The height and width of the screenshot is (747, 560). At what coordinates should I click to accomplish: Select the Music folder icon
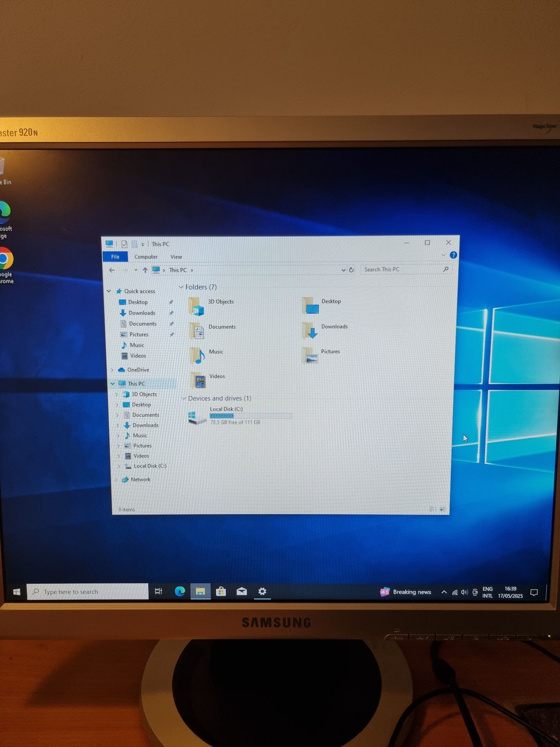[197, 356]
